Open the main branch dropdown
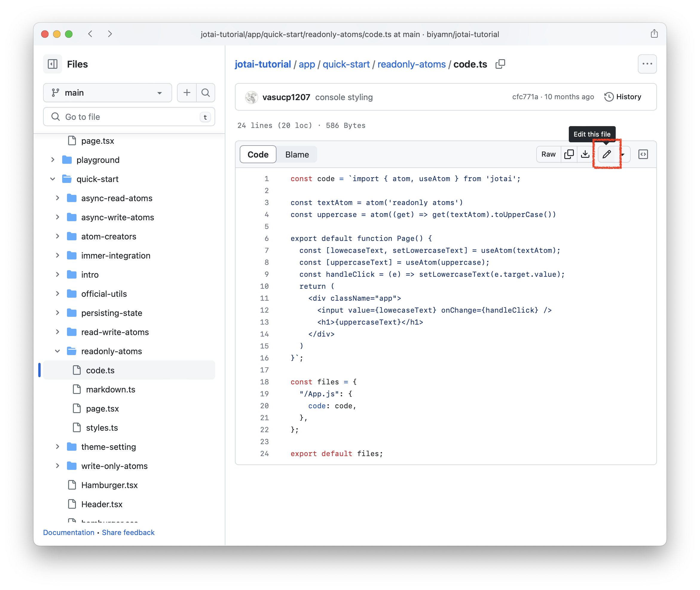700x590 pixels. point(107,93)
